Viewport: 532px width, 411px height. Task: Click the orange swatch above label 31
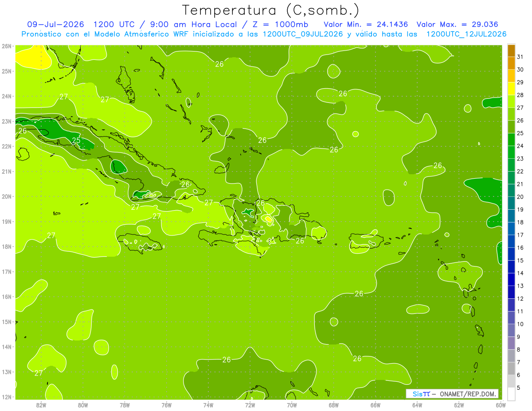[x=511, y=51]
